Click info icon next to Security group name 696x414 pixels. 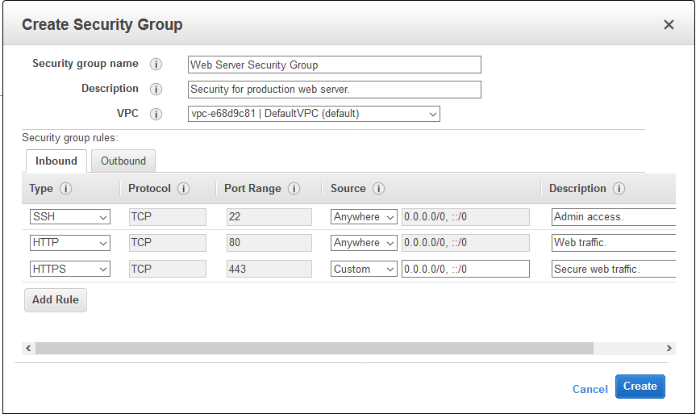point(156,64)
